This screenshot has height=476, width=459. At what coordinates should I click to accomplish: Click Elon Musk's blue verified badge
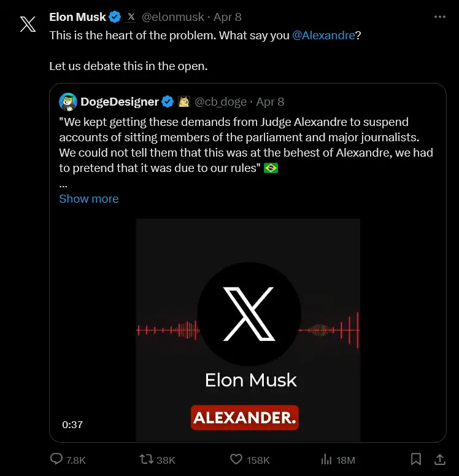(115, 18)
